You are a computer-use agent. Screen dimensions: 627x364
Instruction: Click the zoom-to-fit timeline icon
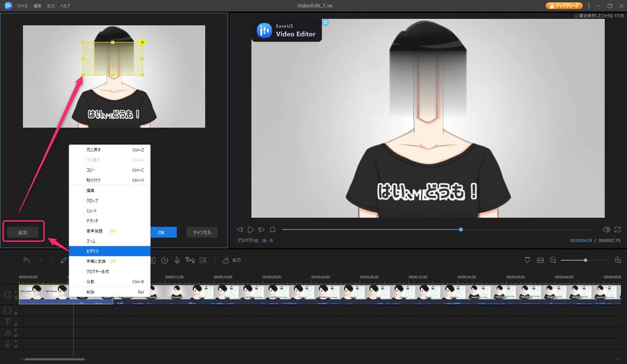point(540,260)
